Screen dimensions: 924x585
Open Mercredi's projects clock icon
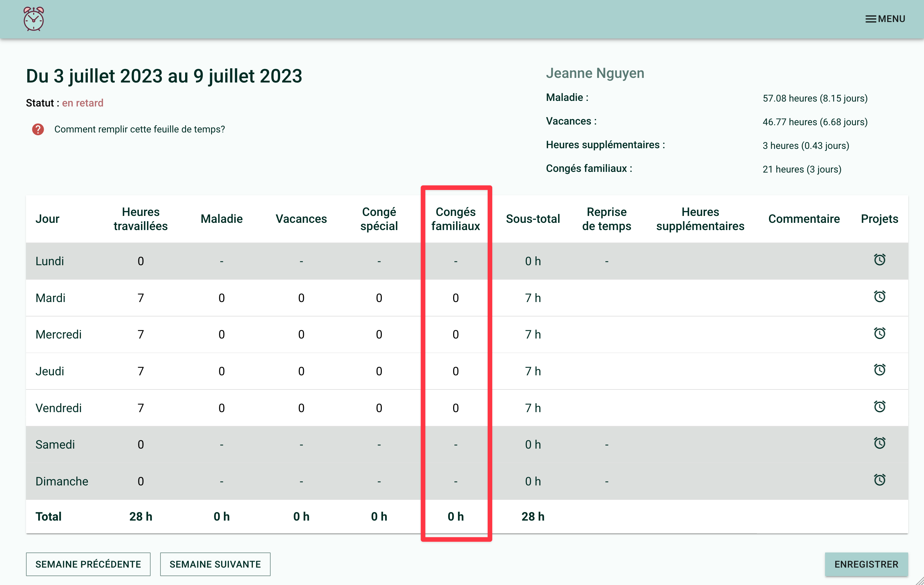point(879,333)
